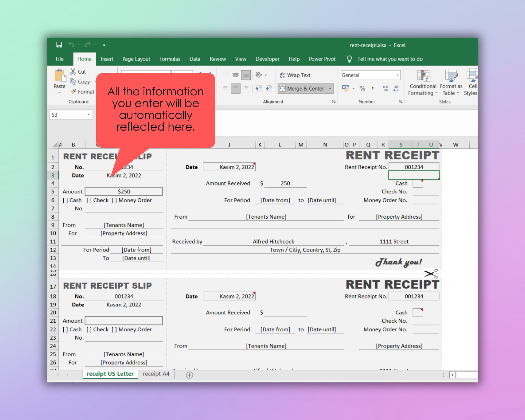Expand the Merge & Center dropdown arrow
This screenshot has width=525, height=420.
330,88
